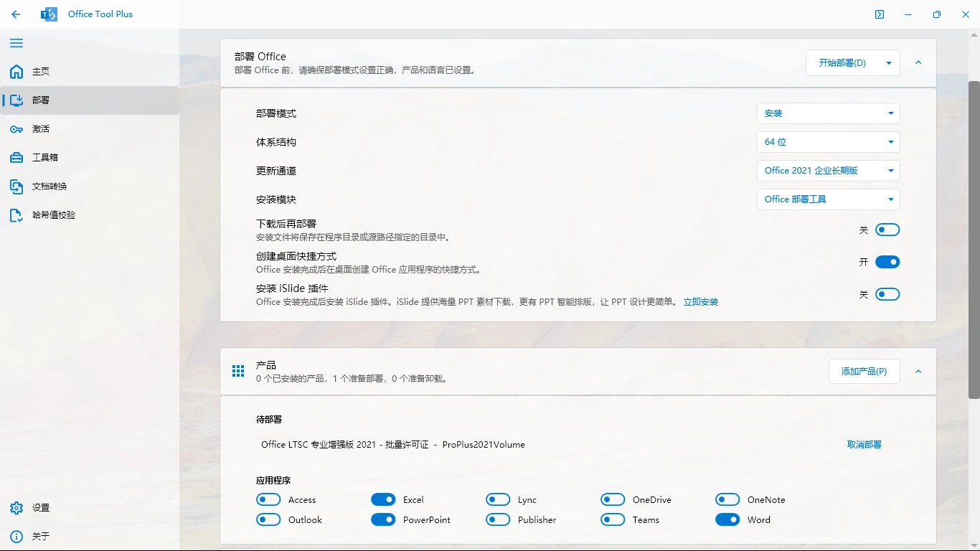The height and width of the screenshot is (551, 980).
Task: Enable the Lync application toggle
Action: 498,499
